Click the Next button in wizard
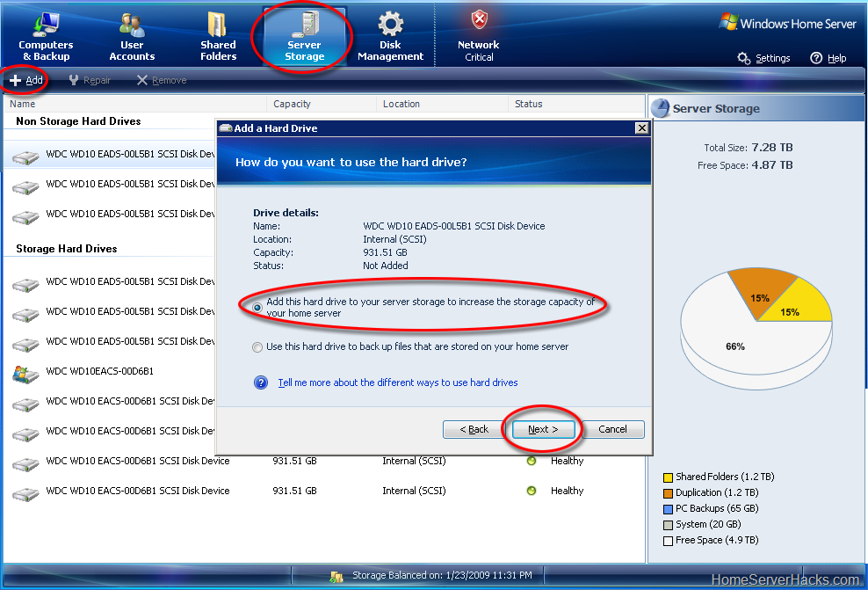Screen dimensions: 868x590 [x=543, y=429]
